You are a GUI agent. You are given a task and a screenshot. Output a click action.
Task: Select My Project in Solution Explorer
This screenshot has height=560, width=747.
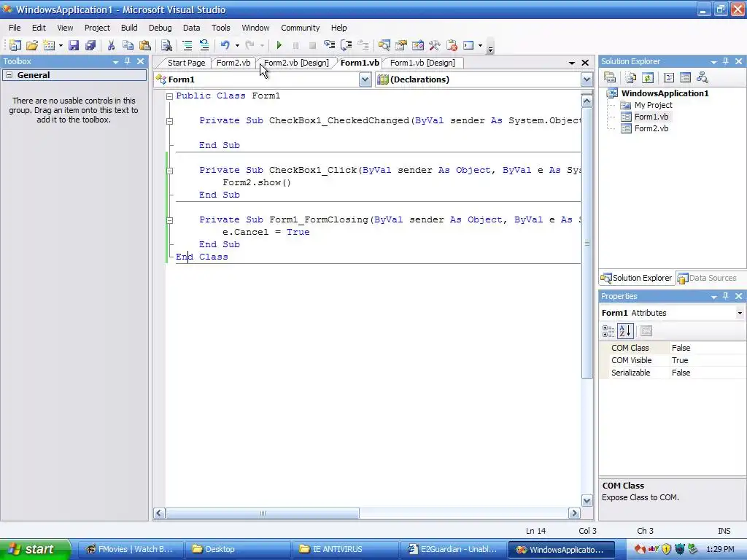tap(653, 105)
